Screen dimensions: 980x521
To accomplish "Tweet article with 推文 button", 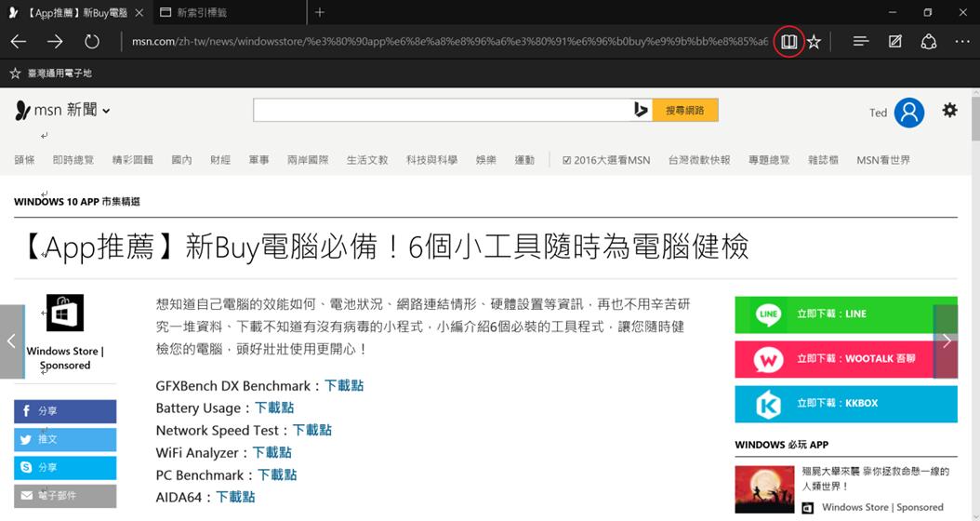I will 65,439.
